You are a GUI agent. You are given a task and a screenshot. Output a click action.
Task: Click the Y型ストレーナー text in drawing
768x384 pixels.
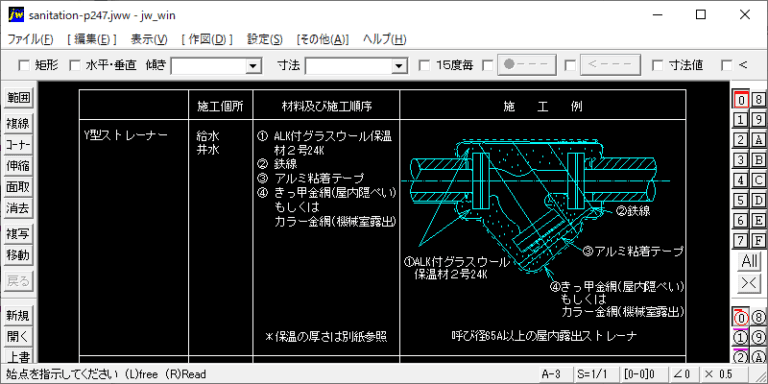[126, 136]
